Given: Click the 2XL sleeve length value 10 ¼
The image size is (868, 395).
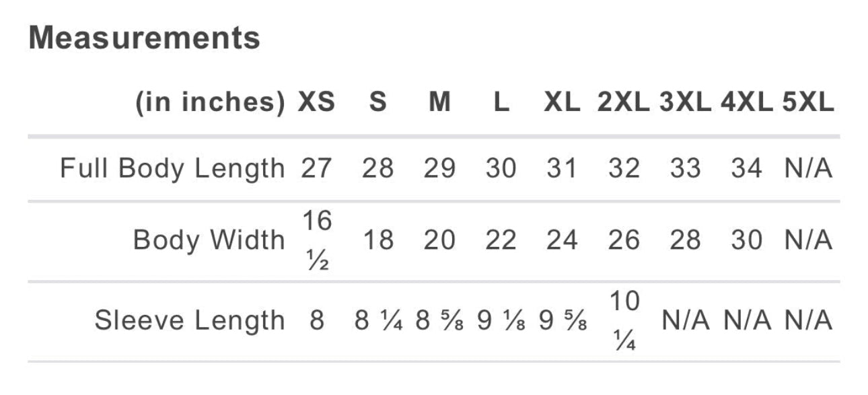Looking at the screenshot, I should pos(623,320).
